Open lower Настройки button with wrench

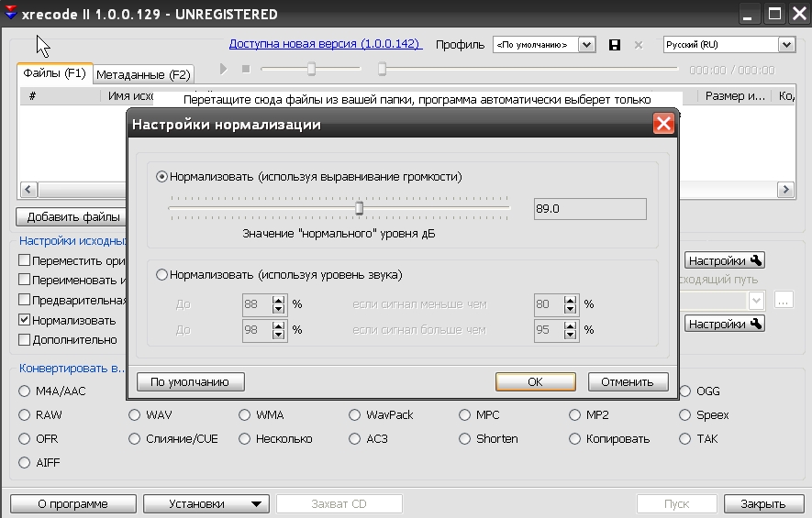click(x=725, y=324)
